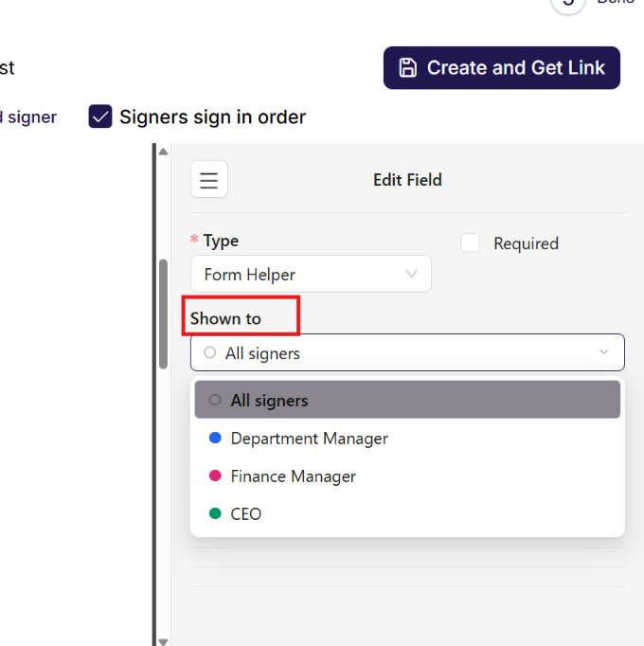
Task: Click the pink Finance Manager color dot
Action: point(215,476)
